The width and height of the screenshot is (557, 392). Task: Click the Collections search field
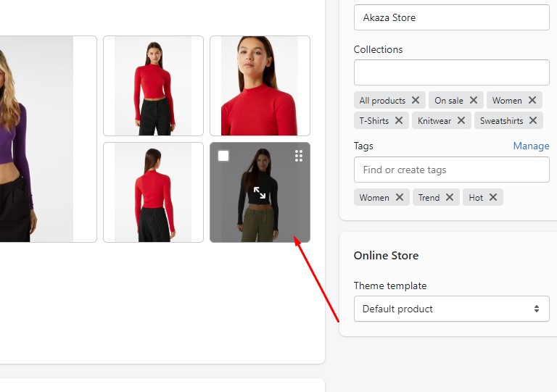click(x=451, y=72)
